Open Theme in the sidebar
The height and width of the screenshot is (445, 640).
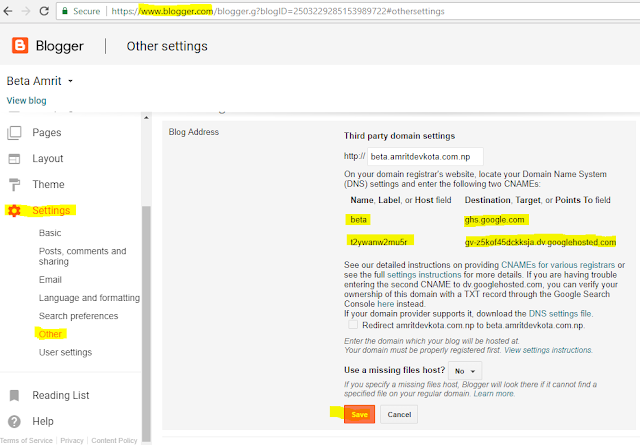(49, 185)
